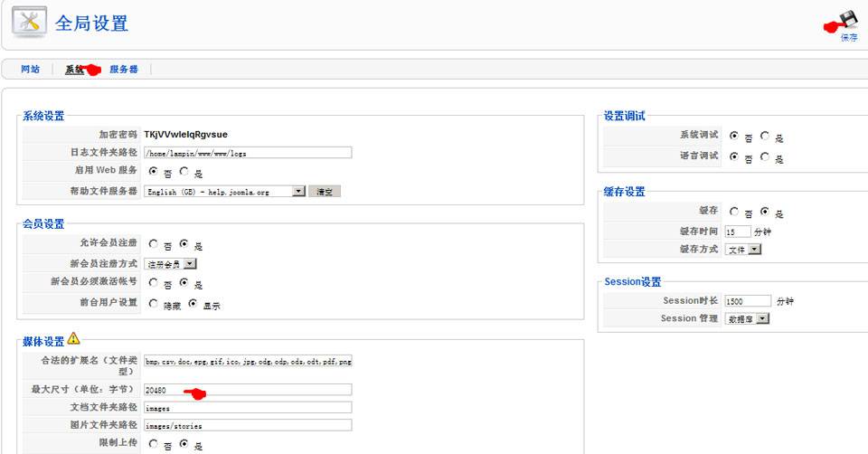
Task: Click the 全局设置 tools icon in header
Action: [29, 23]
